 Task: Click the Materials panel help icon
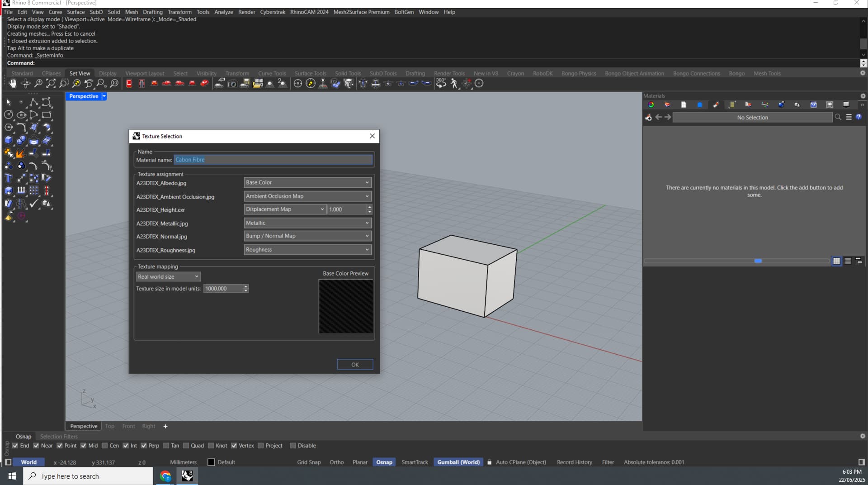coord(859,117)
